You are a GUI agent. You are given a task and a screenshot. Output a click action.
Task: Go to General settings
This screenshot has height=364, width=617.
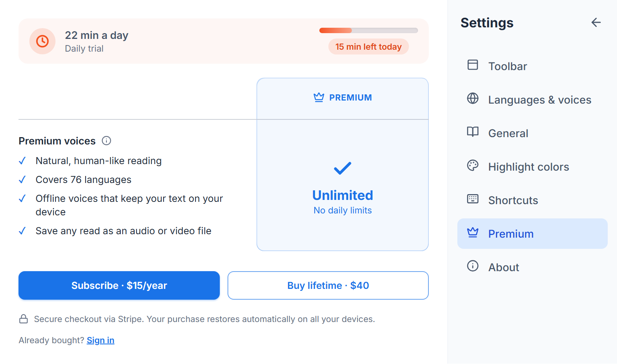(533, 133)
